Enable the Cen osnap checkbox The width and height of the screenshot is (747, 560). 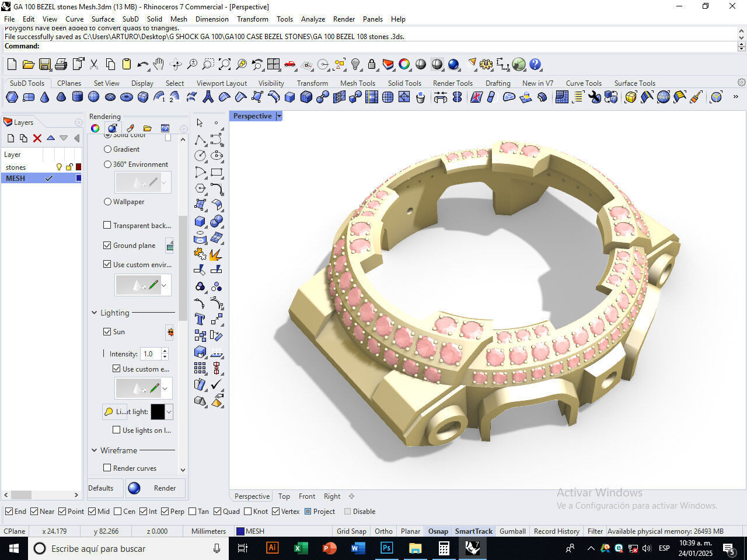click(x=118, y=512)
